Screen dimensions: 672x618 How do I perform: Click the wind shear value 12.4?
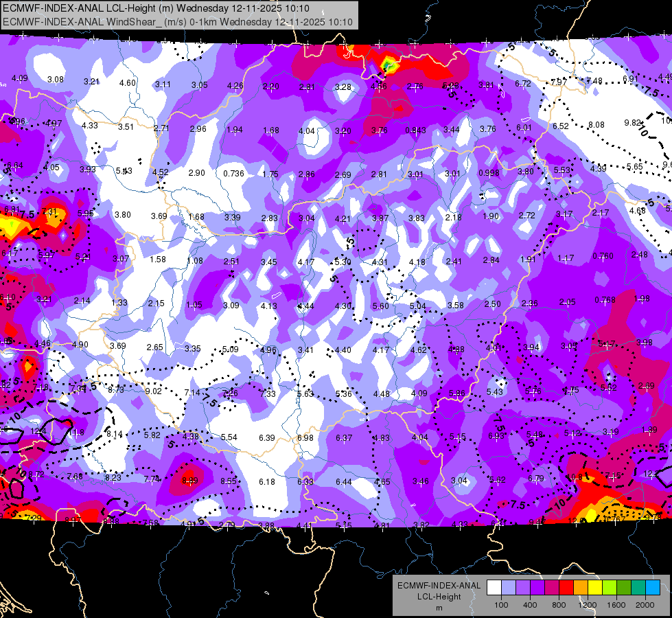point(38,431)
